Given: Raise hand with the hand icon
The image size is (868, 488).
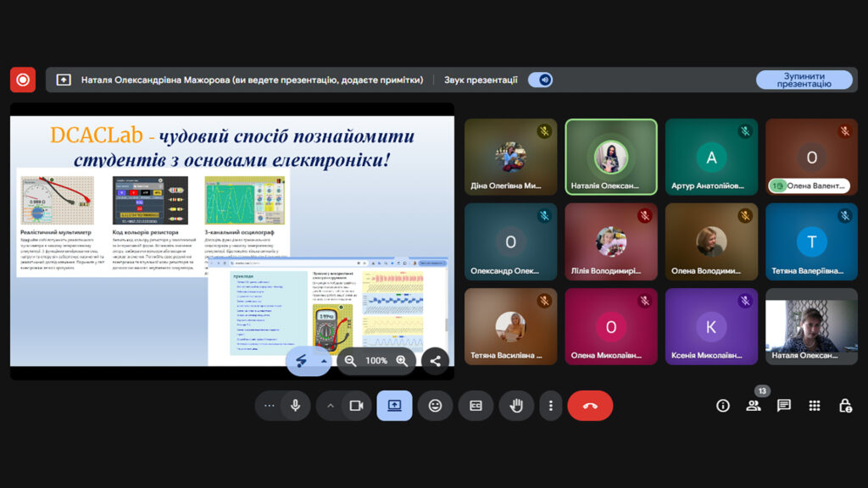Looking at the screenshot, I should 516,406.
